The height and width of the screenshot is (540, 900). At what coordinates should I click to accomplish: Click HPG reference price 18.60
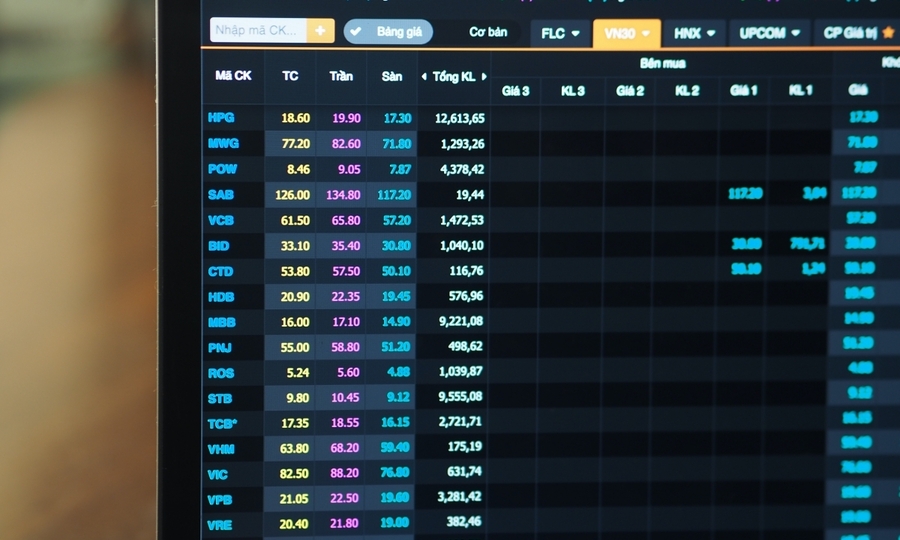pos(296,118)
